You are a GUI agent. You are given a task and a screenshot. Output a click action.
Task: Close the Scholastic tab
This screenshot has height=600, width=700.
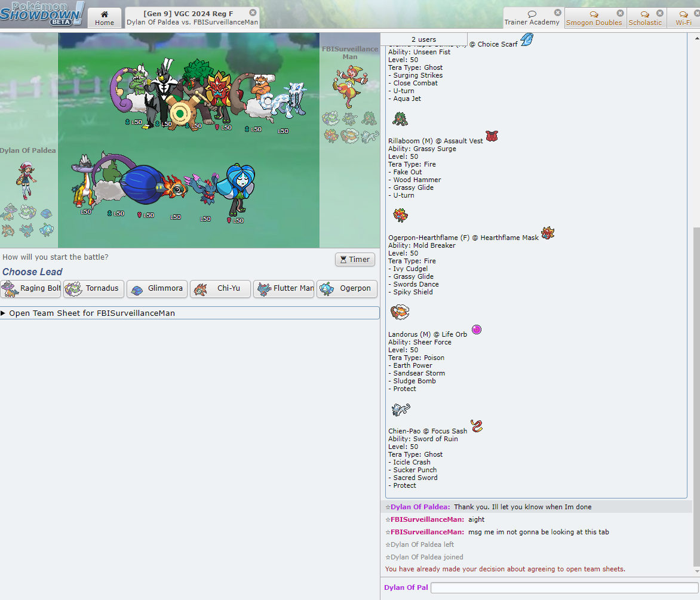pyautogui.click(x=660, y=13)
